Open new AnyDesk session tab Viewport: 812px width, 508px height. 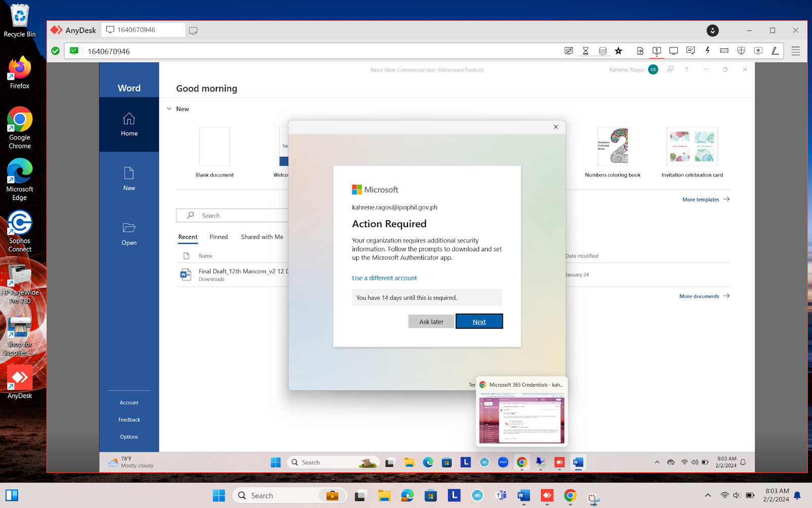[x=193, y=30]
